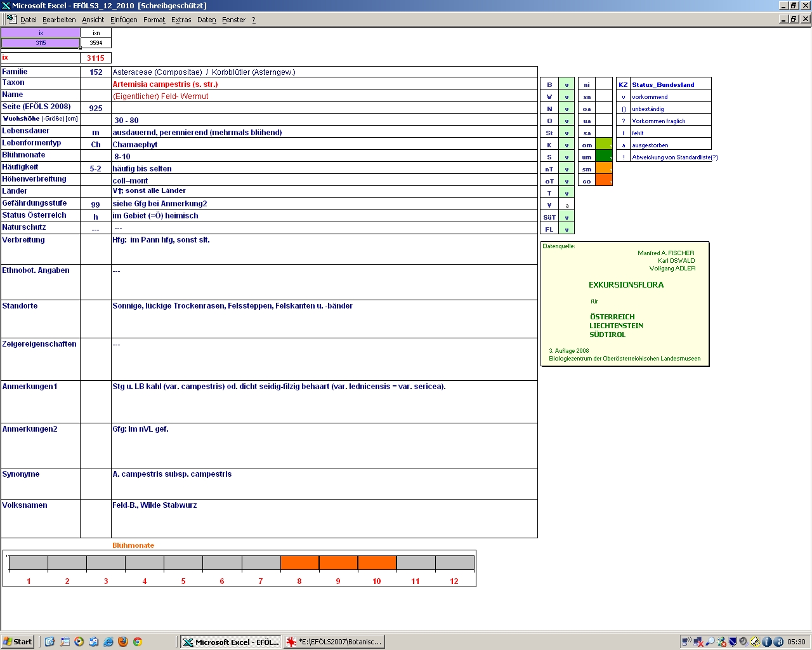Select the orange-red co swatch cell

click(x=604, y=181)
